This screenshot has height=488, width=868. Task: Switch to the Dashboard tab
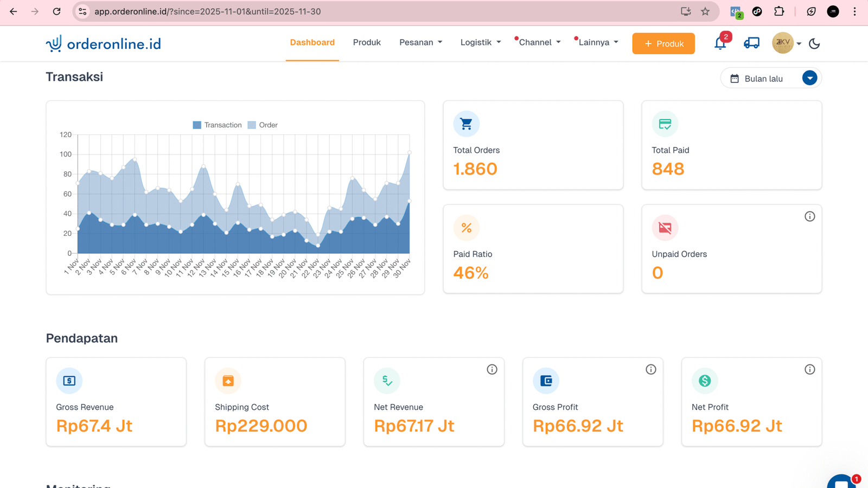pyautogui.click(x=312, y=42)
